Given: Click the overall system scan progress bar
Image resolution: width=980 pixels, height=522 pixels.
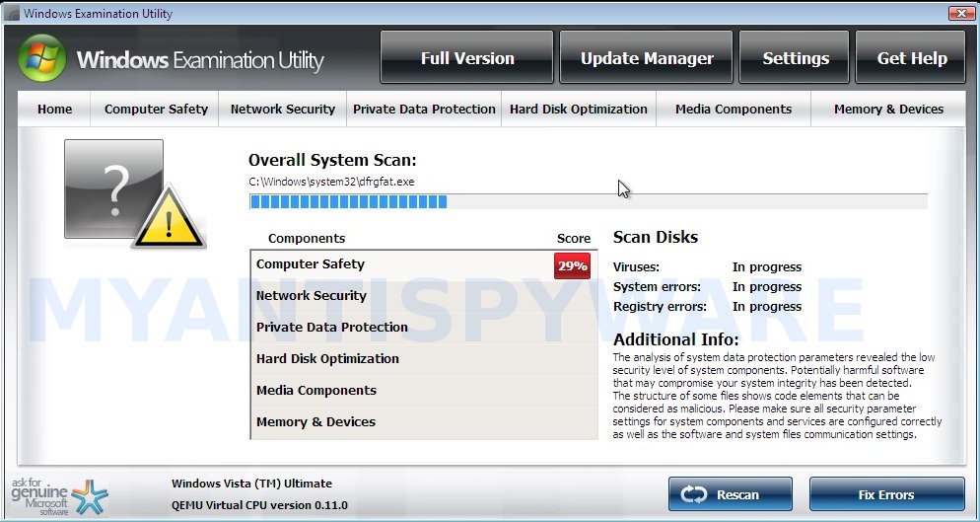Looking at the screenshot, I should click(x=589, y=201).
